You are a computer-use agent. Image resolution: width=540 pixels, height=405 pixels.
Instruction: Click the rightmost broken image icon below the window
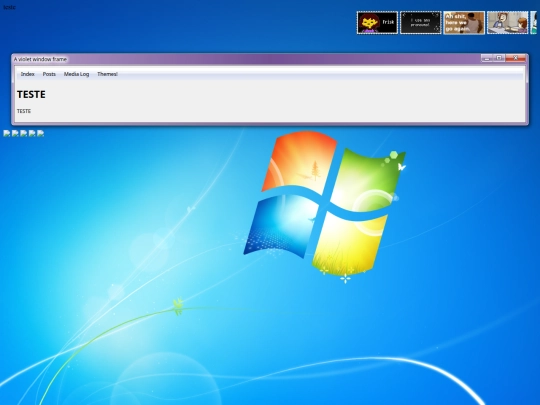(x=40, y=133)
